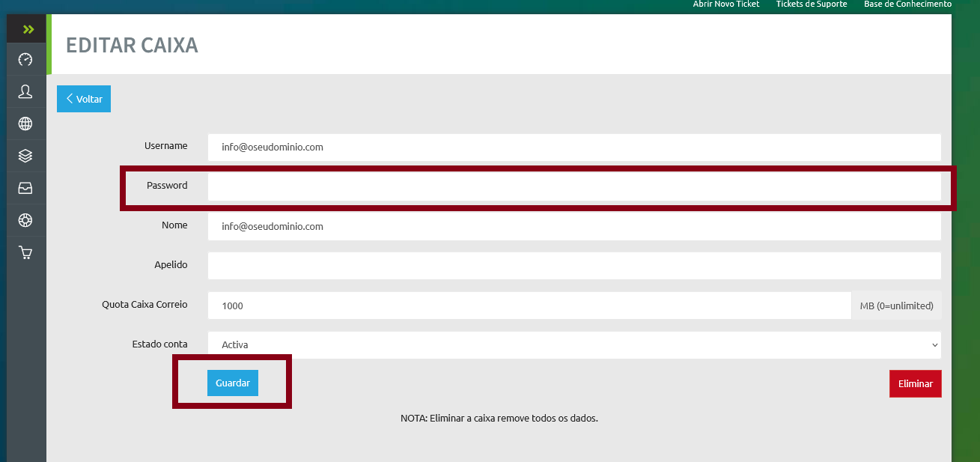
Task: Open the inbox tray icon in sidebar
Action: 25,188
